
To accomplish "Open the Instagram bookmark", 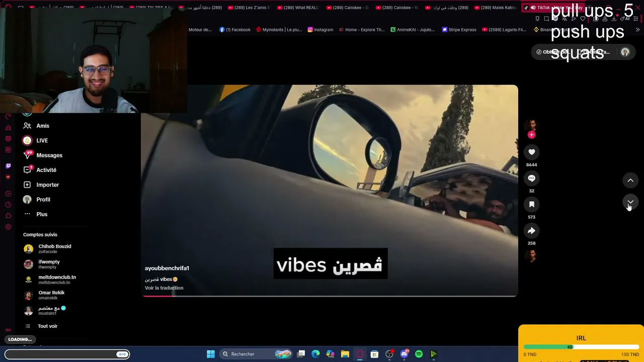I will pos(320,30).
